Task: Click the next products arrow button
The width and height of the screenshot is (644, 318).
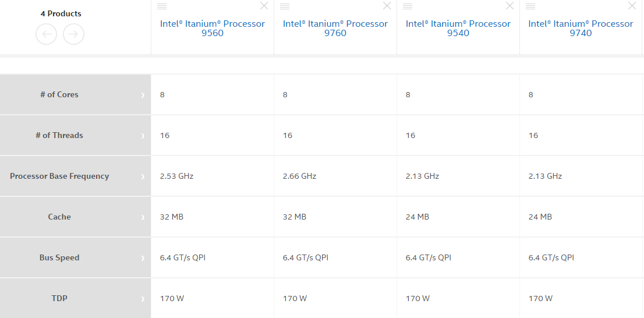Action: click(73, 34)
